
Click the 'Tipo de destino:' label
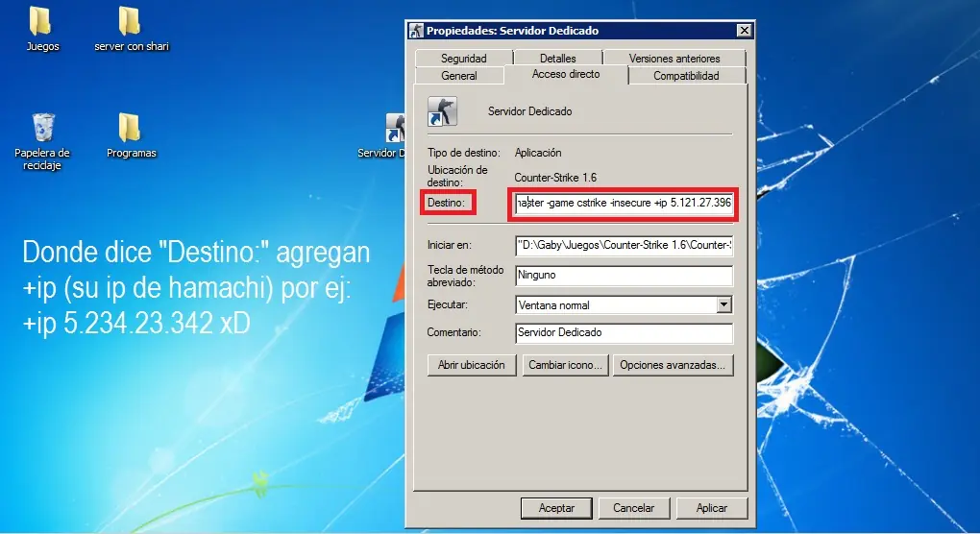coord(464,153)
